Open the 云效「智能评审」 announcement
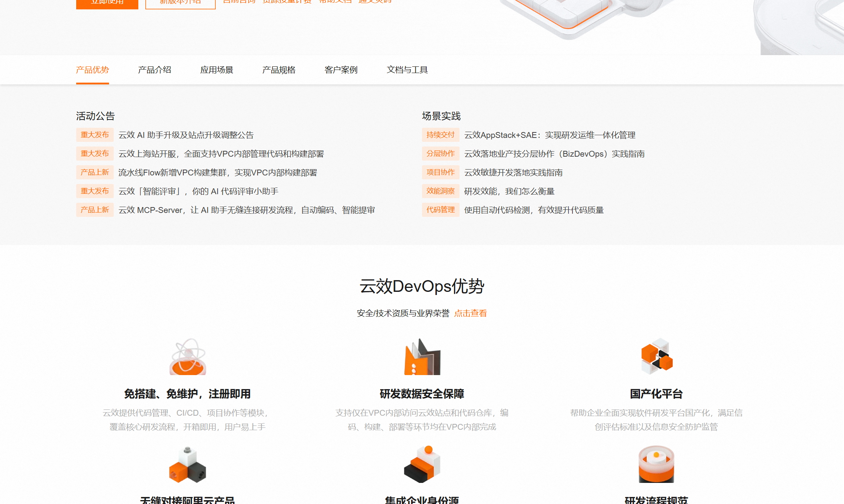 198,191
